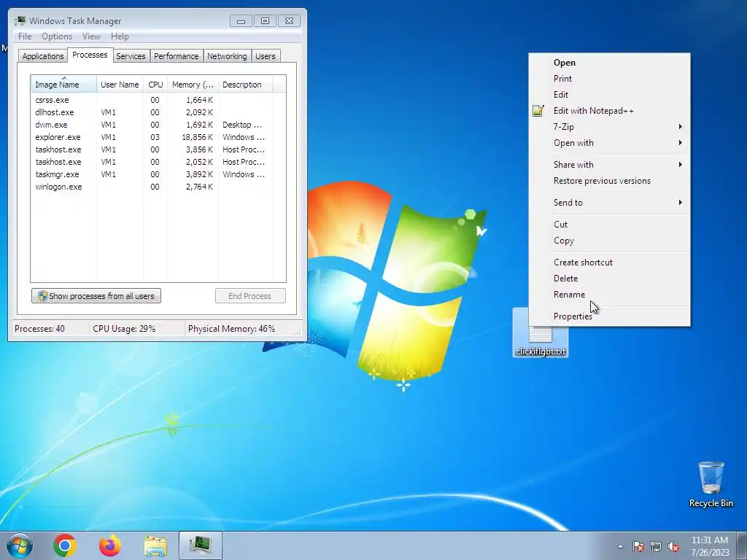
Task: Sort by the Description column header
Action: click(245, 85)
